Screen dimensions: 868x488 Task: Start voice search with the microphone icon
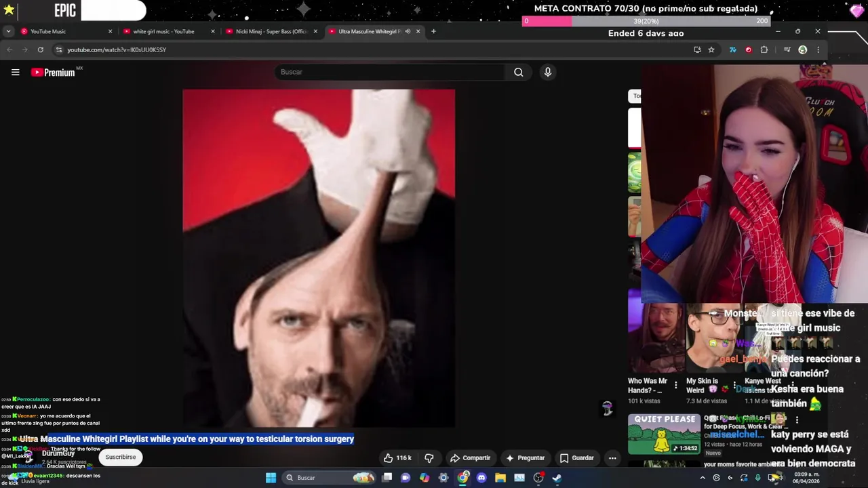[x=548, y=72]
